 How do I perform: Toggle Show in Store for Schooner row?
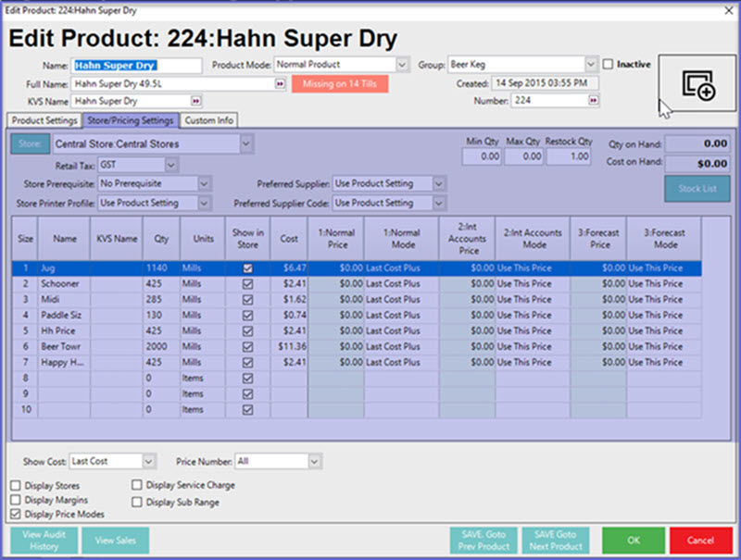245,283
